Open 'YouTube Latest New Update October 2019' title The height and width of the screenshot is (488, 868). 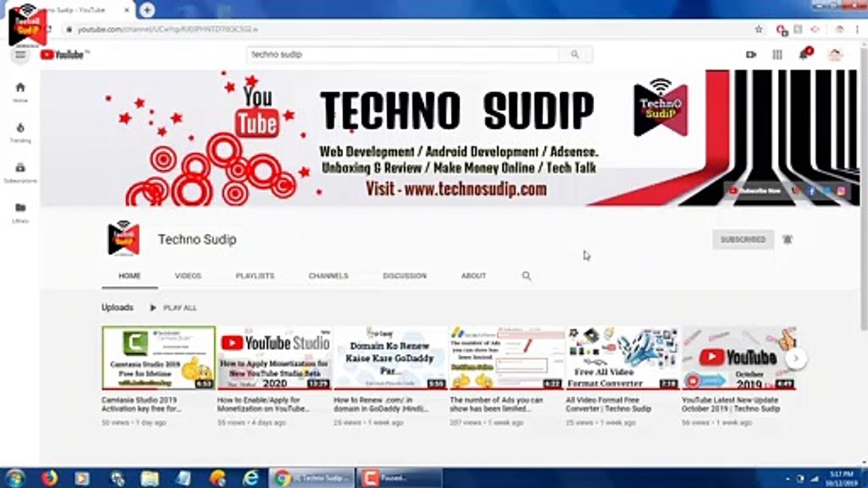point(731,405)
